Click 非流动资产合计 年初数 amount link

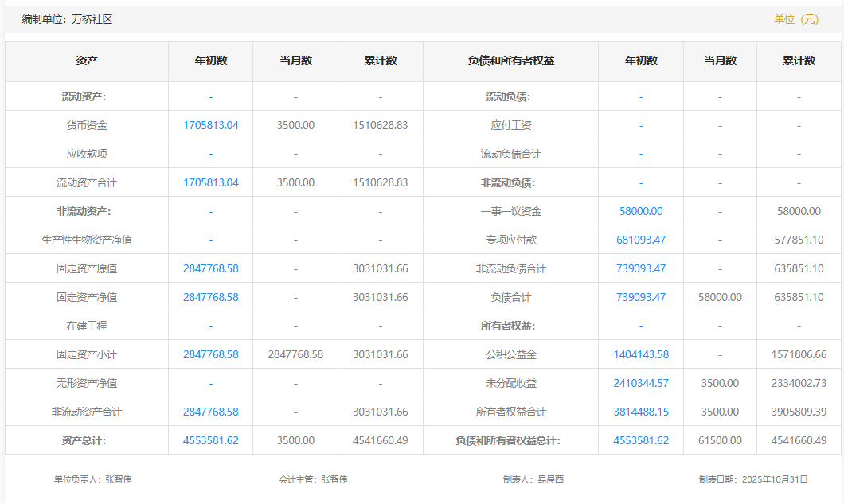coord(211,412)
